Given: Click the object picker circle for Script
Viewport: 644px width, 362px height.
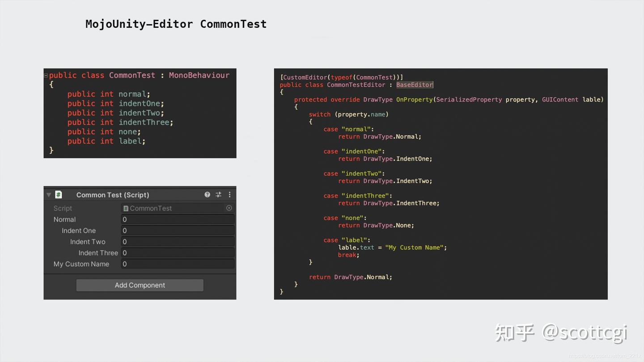Looking at the screenshot, I should tap(229, 208).
